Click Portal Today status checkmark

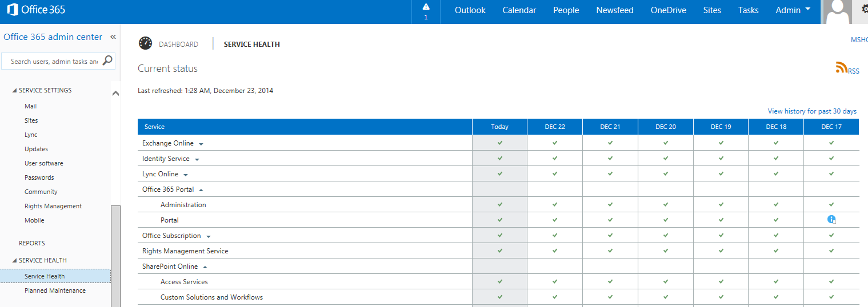coord(500,220)
